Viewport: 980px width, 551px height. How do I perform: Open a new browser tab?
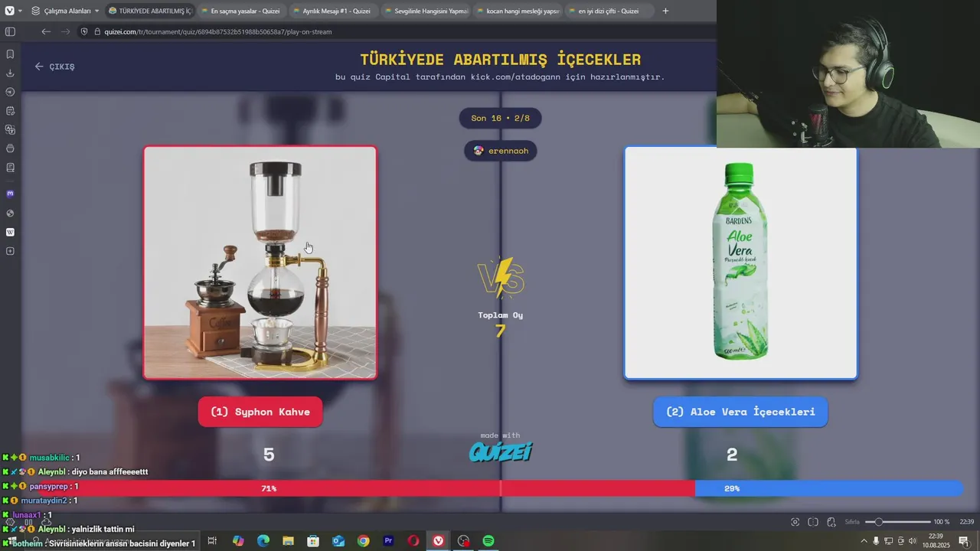665,11
